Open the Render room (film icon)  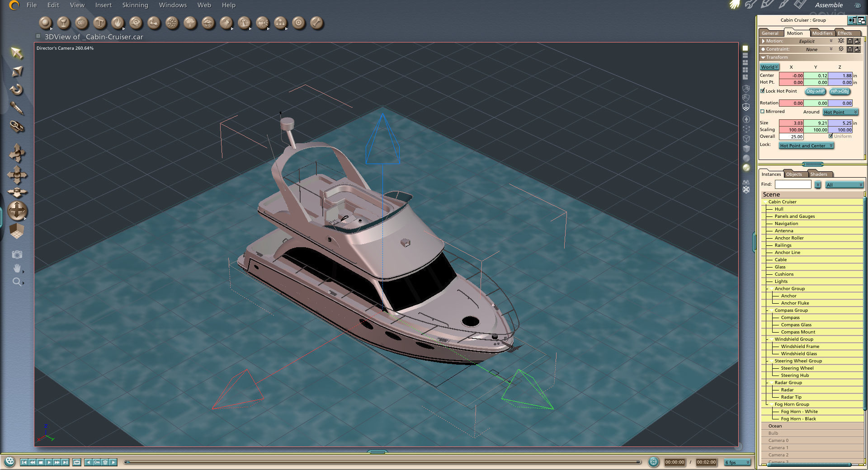[x=800, y=5]
